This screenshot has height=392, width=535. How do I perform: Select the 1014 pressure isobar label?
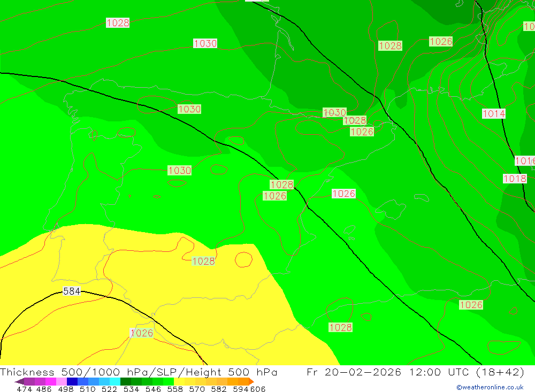(494, 113)
